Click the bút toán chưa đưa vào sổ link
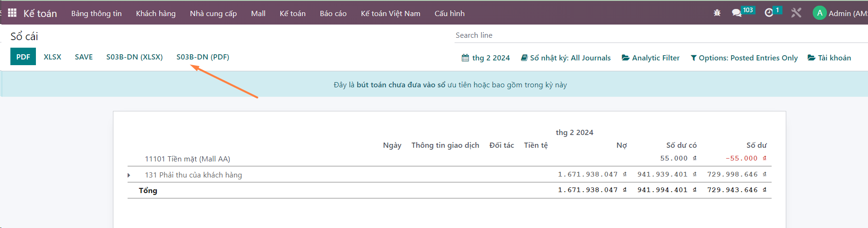Image resolution: width=868 pixels, height=228 pixels. pos(401,85)
